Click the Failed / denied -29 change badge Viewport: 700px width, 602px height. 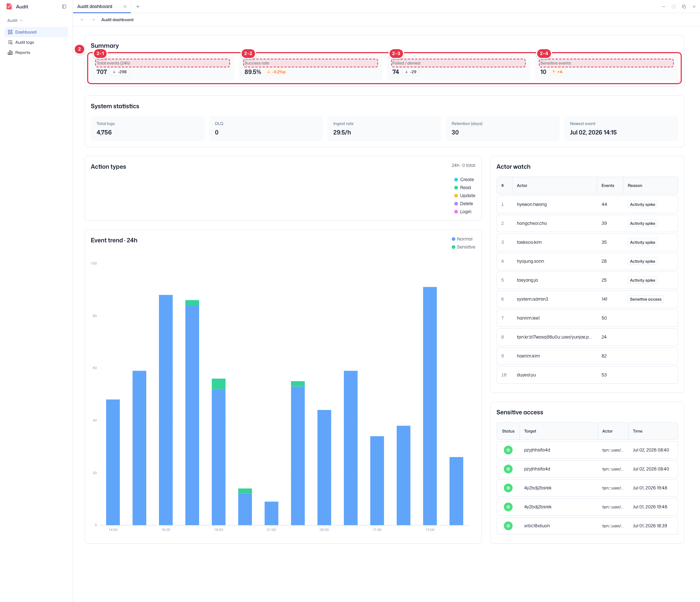point(411,72)
